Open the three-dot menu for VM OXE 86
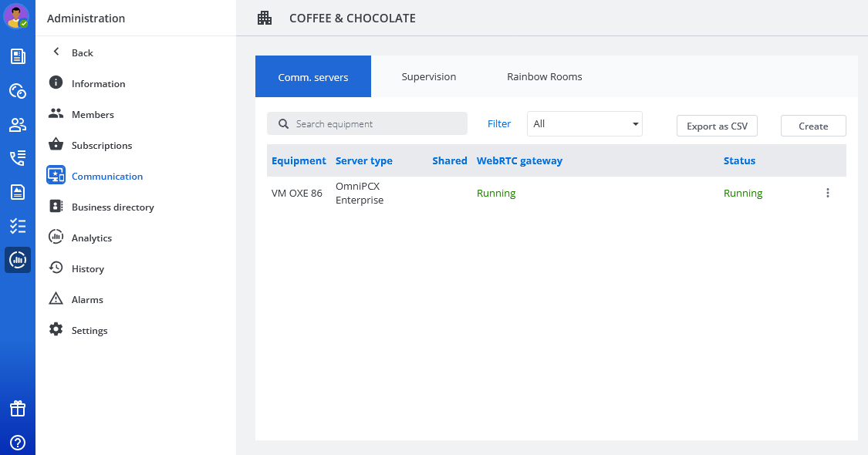Screen dimensions: 868x455 (828, 194)
